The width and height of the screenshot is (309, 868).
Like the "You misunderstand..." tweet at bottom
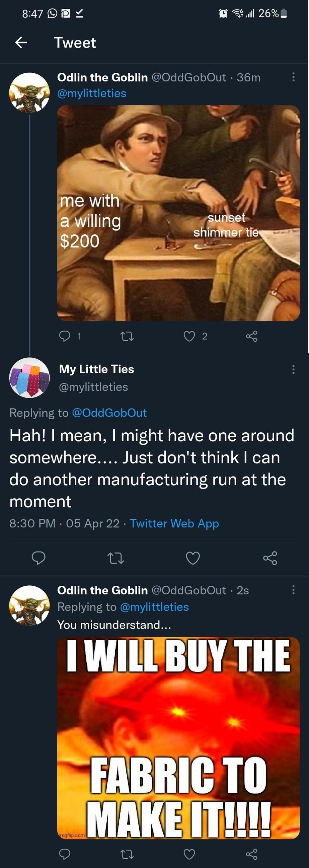[x=189, y=854]
